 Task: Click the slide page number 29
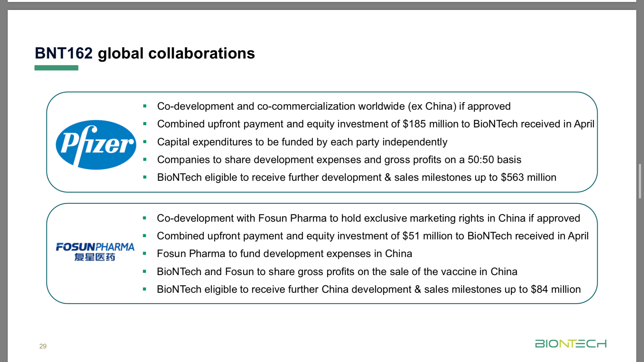pos(43,346)
